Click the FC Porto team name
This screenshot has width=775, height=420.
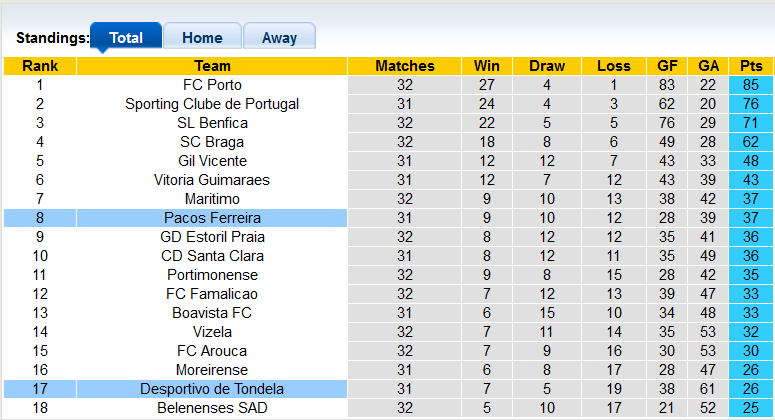point(212,85)
